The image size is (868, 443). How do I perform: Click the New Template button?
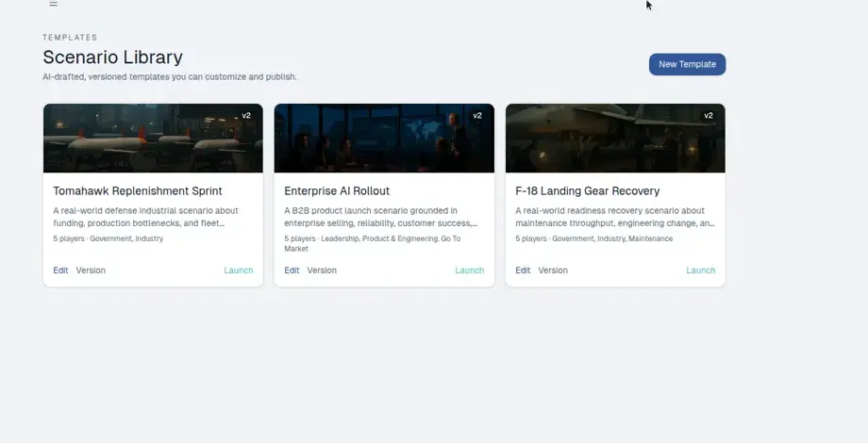pos(687,64)
